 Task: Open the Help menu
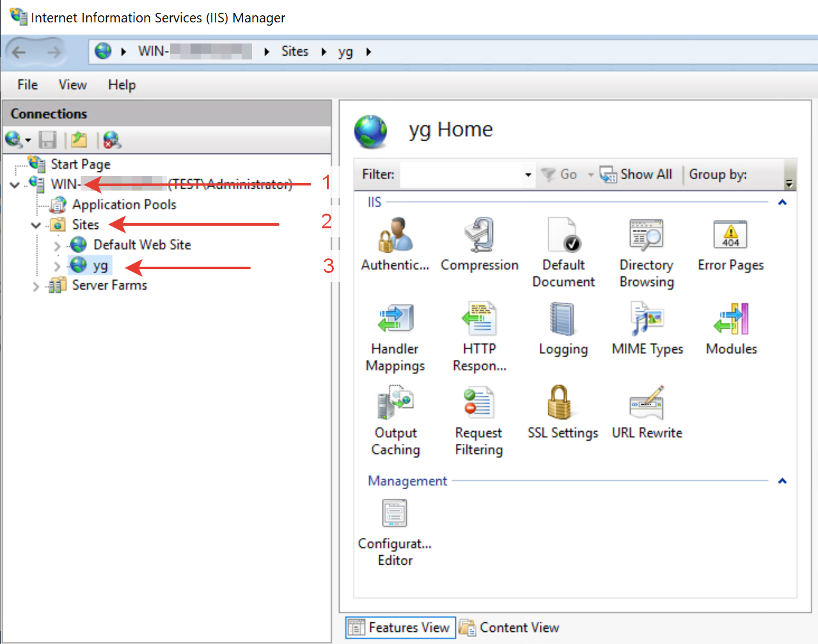point(122,84)
